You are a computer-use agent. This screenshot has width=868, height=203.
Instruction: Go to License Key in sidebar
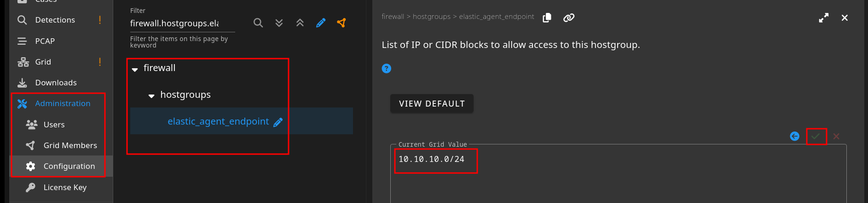(x=65, y=187)
